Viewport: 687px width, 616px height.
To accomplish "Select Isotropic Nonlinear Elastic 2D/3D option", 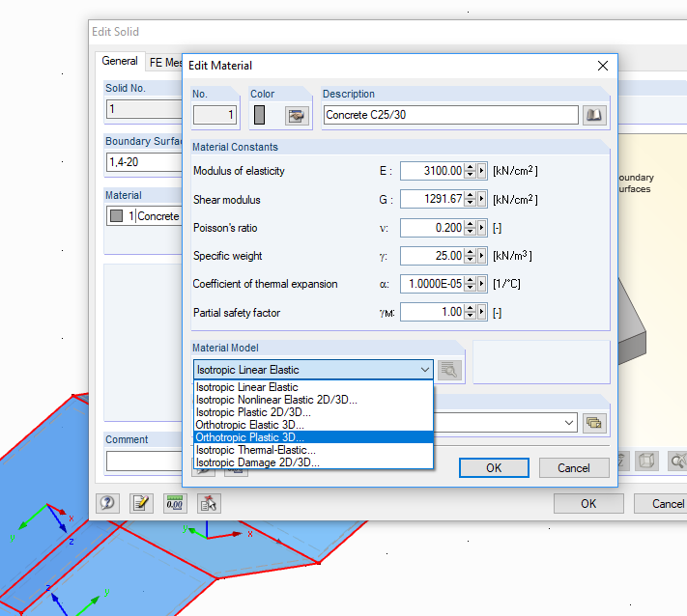I will (313, 400).
